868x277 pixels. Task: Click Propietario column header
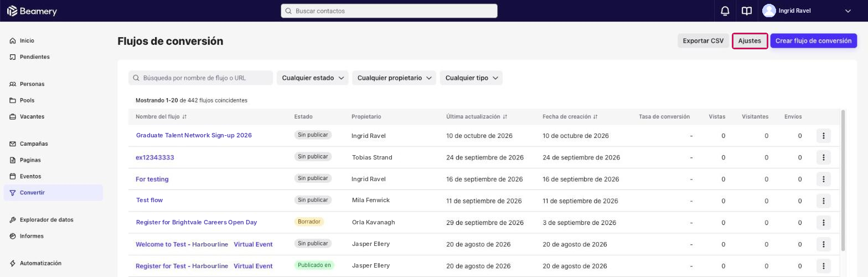(366, 117)
